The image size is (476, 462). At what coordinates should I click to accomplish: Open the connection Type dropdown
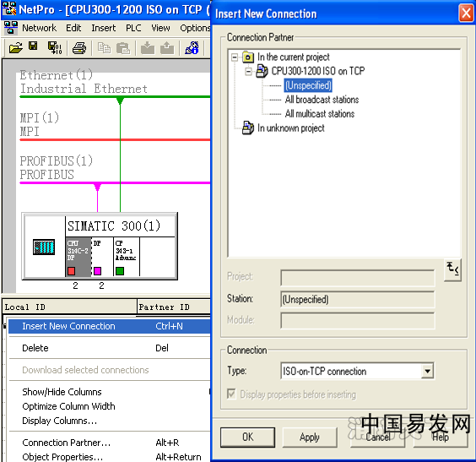[x=427, y=371]
